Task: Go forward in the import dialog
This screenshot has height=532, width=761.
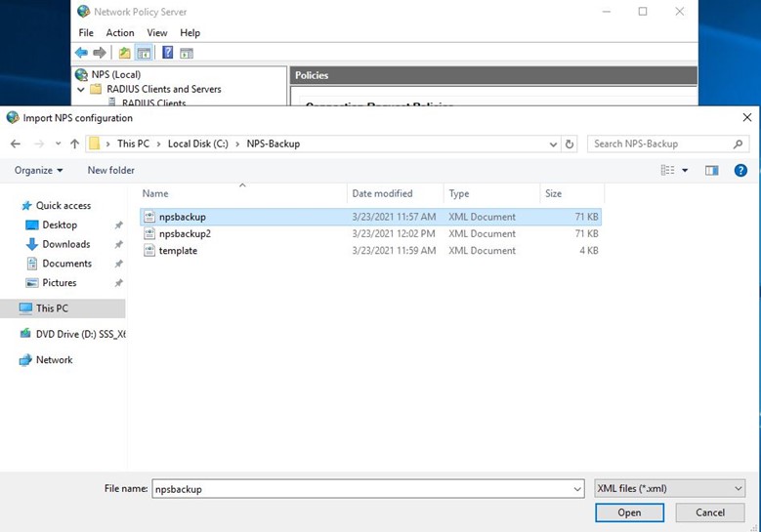Action: [x=39, y=143]
